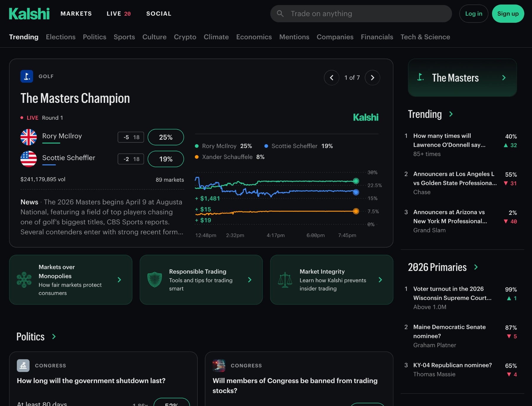This screenshot has height=406, width=532.
Task: Expand the 2026 Primaries section chevron
Action: pos(476,267)
